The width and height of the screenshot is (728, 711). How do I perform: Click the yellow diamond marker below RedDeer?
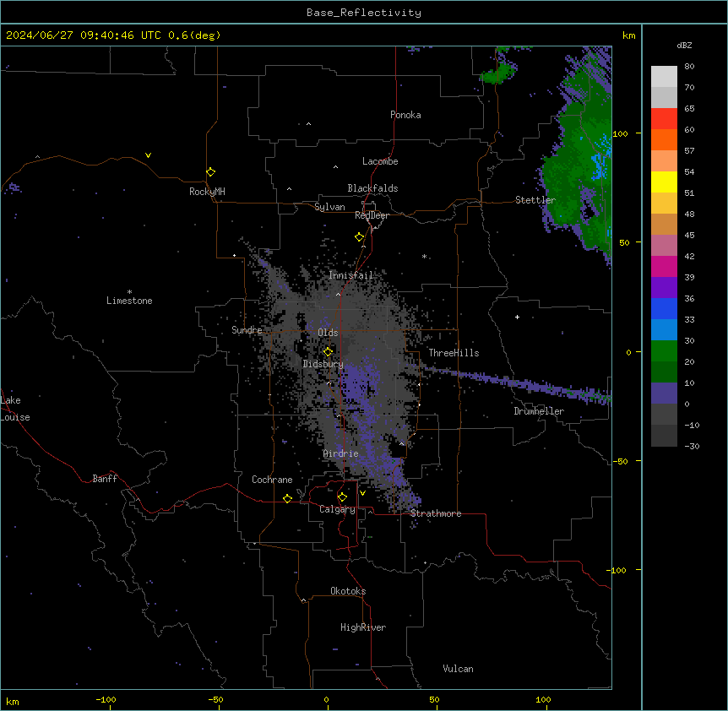point(360,237)
